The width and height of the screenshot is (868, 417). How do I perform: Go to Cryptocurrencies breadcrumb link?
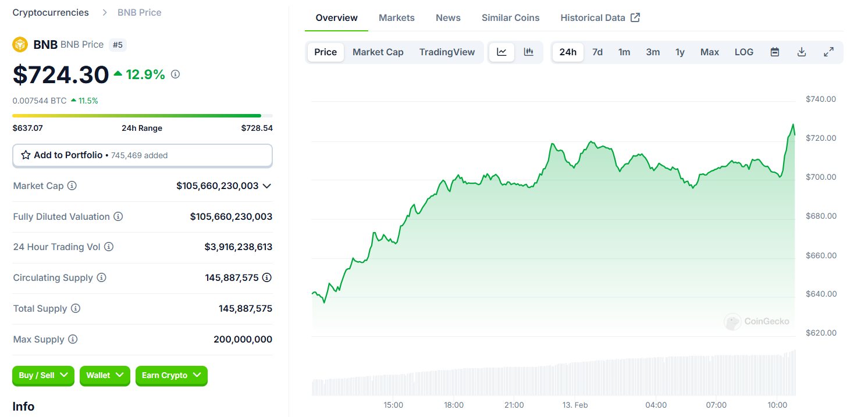coord(51,12)
